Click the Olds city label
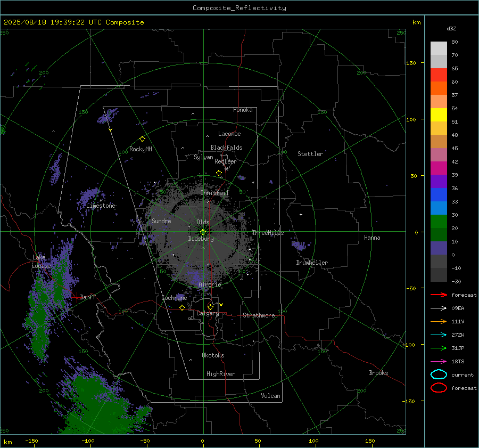Screen dimensions: 479x448 click(x=203, y=222)
